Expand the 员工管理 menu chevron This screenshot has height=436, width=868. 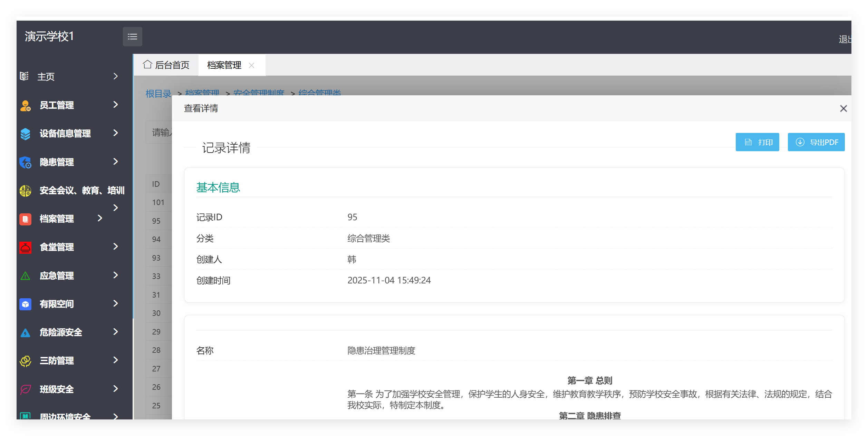(115, 105)
